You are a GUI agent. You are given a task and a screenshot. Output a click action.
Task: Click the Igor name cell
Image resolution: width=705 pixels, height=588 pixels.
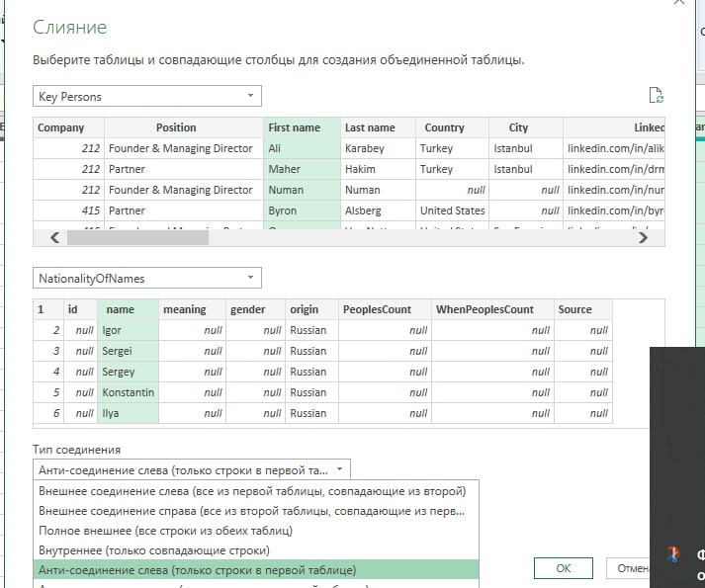129,330
